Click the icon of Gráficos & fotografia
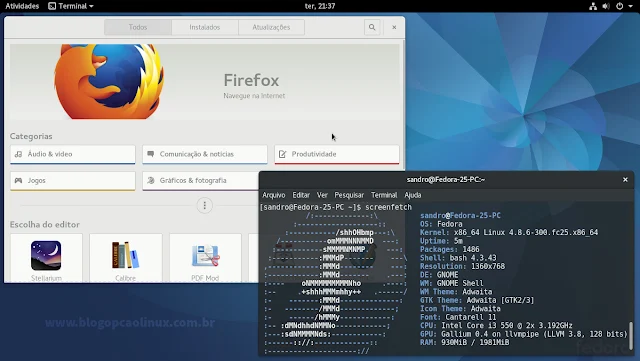640x361 pixels. click(151, 180)
